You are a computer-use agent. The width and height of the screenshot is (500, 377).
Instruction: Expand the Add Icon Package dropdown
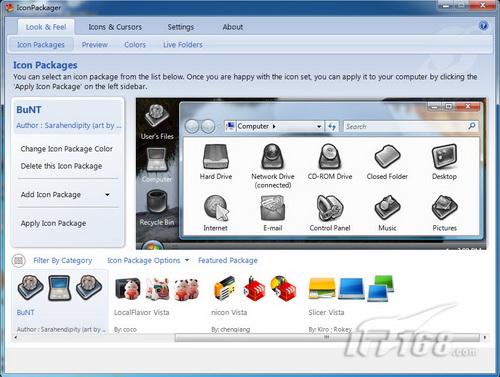coord(107,195)
